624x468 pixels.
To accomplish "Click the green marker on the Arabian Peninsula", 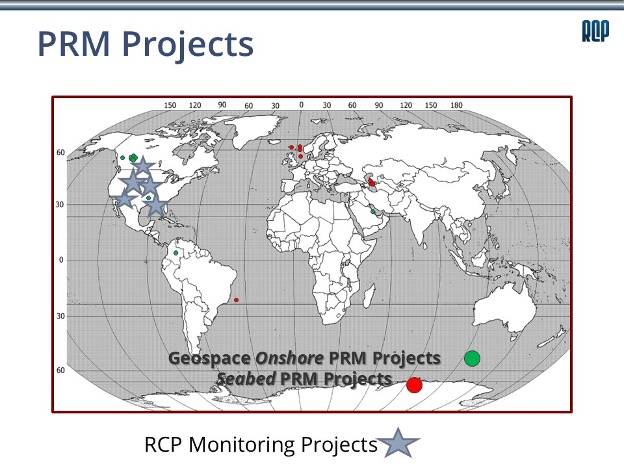I will [373, 212].
